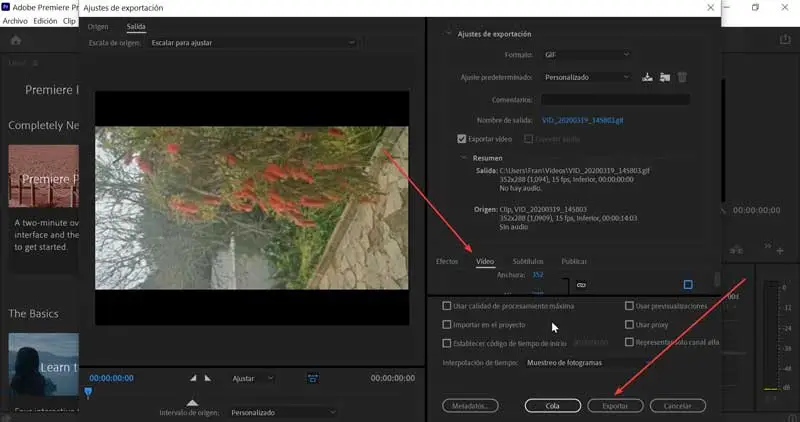Open the Ajuste predeterminado dropdown

tap(586, 77)
